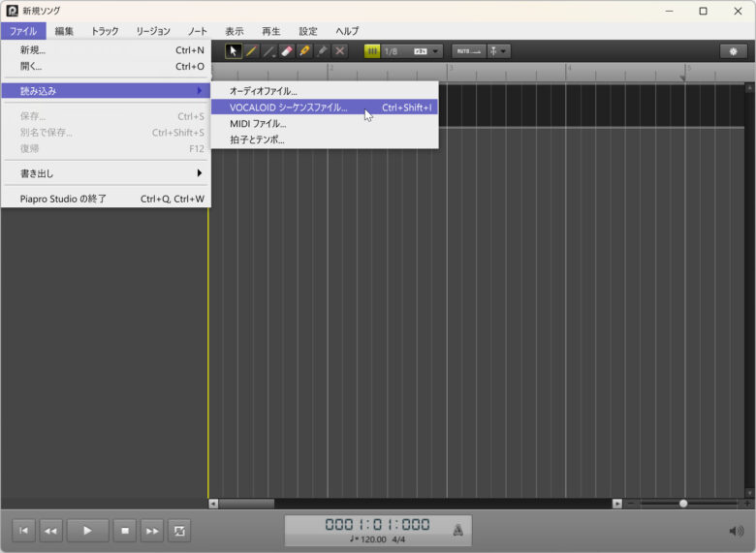Select the pencil draw tool

(x=251, y=51)
